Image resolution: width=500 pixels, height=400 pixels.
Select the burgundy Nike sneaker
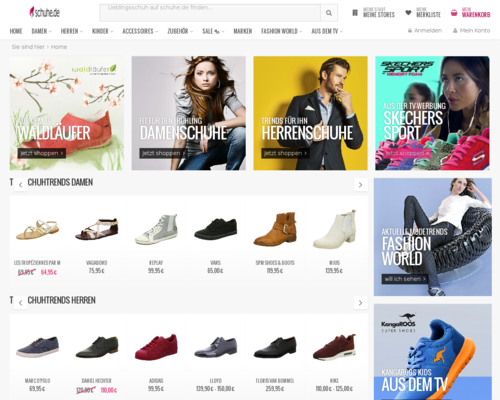click(335, 347)
